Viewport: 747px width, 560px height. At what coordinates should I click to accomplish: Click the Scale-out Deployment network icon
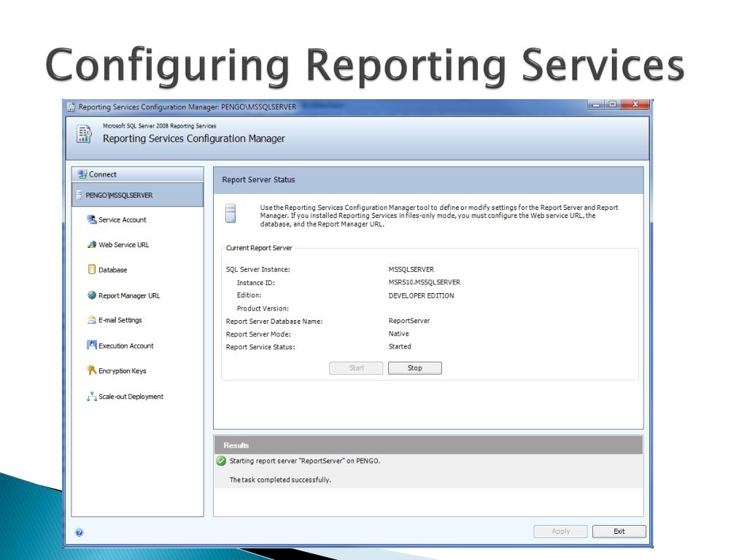tap(92, 396)
